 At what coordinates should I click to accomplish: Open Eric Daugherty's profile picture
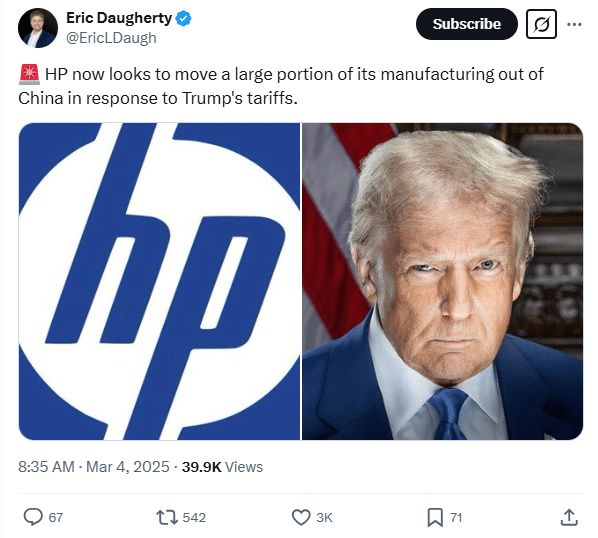38,28
